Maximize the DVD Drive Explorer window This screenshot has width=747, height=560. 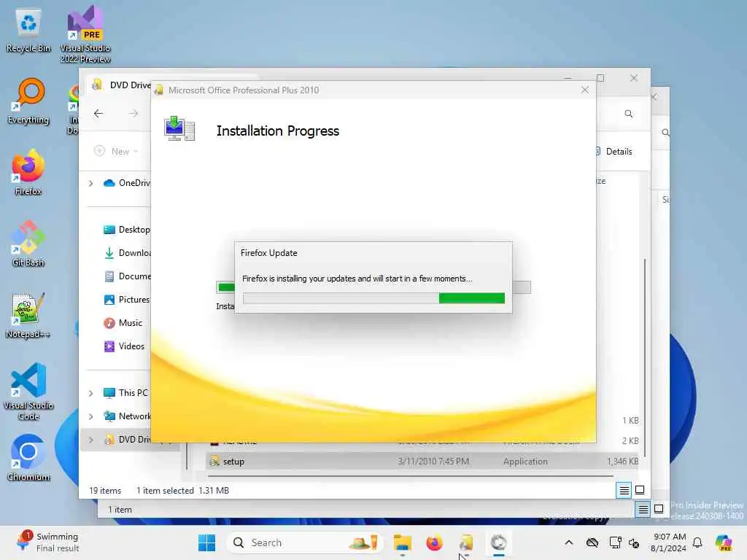click(x=600, y=78)
